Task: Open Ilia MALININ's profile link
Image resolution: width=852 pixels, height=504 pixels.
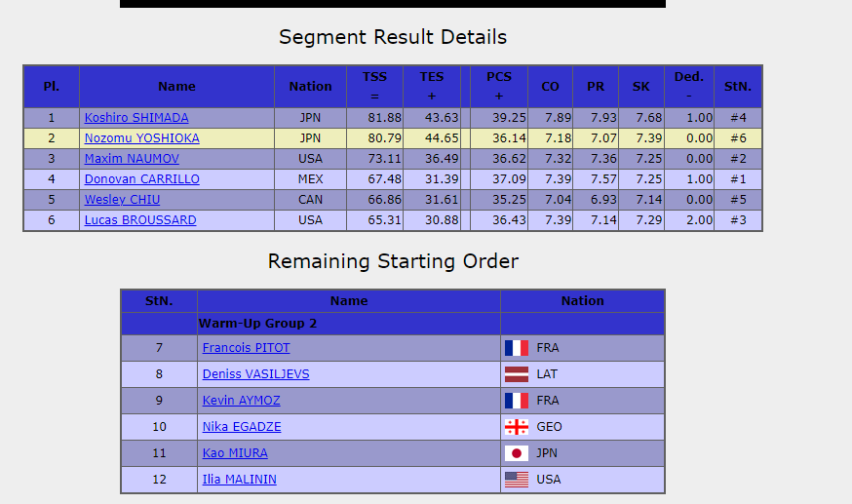Action: click(240, 480)
